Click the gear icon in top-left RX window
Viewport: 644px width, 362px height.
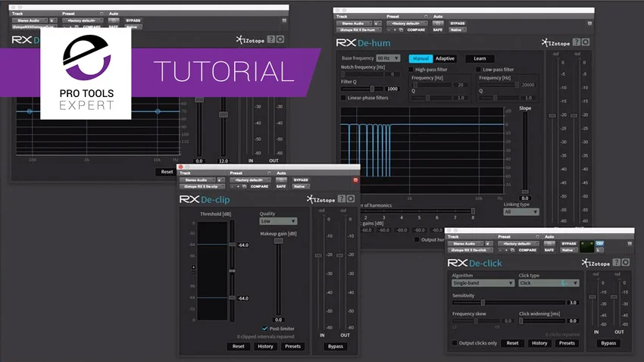[x=280, y=39]
